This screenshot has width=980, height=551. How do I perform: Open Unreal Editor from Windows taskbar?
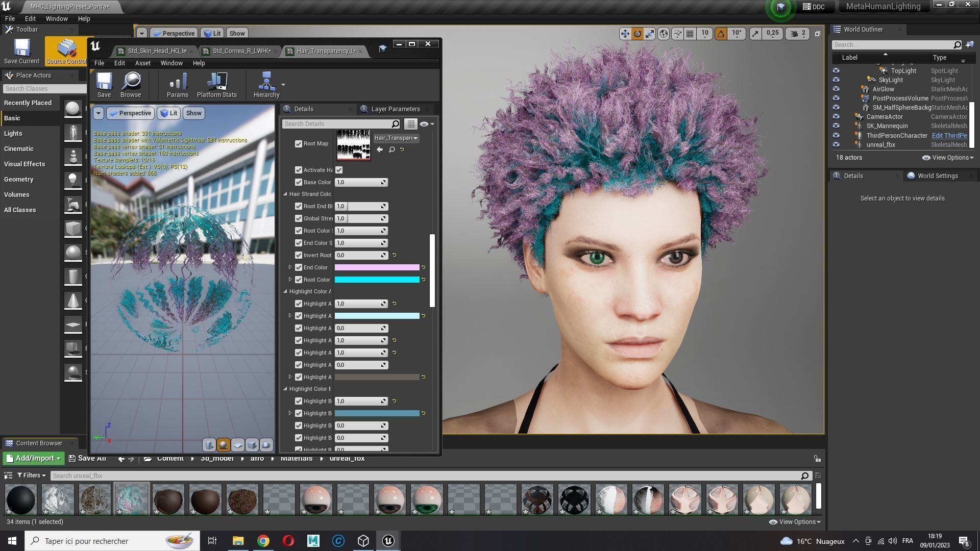tap(388, 541)
